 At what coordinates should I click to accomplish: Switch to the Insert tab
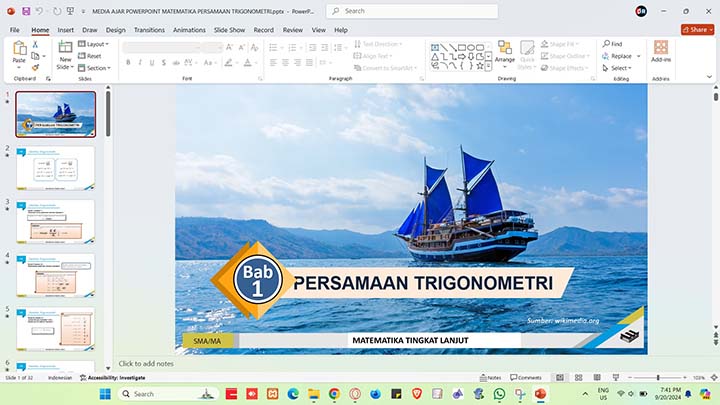pyautogui.click(x=66, y=30)
